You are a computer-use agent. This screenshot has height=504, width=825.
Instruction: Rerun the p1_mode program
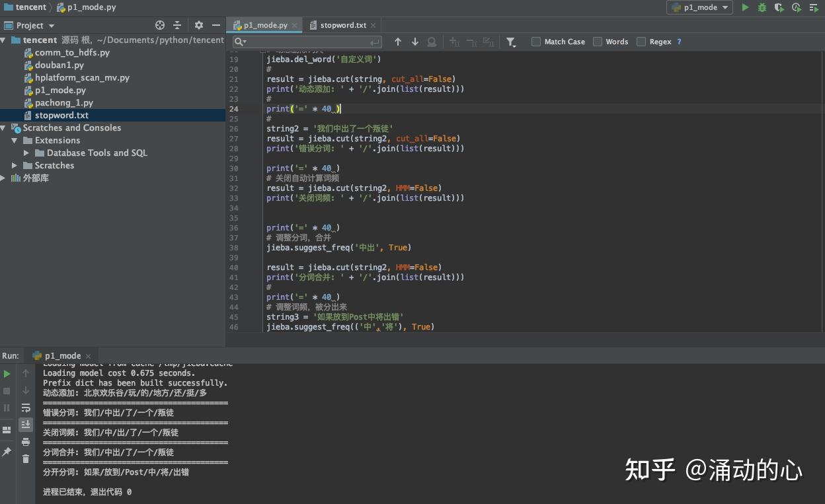pos(7,373)
